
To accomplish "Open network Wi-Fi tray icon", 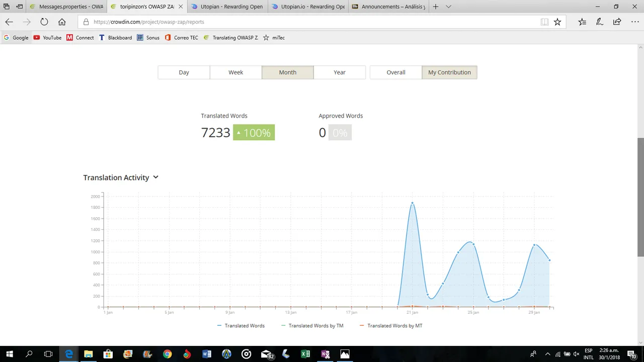I will pos(558,354).
